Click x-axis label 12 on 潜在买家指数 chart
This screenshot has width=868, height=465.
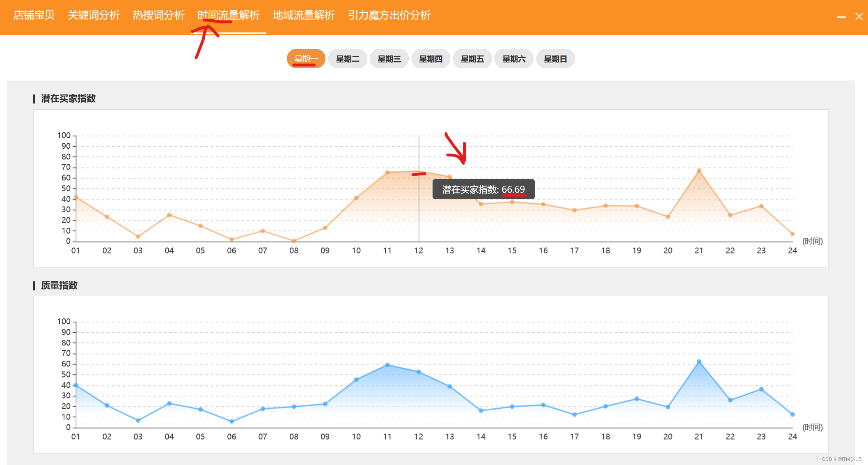(x=419, y=251)
